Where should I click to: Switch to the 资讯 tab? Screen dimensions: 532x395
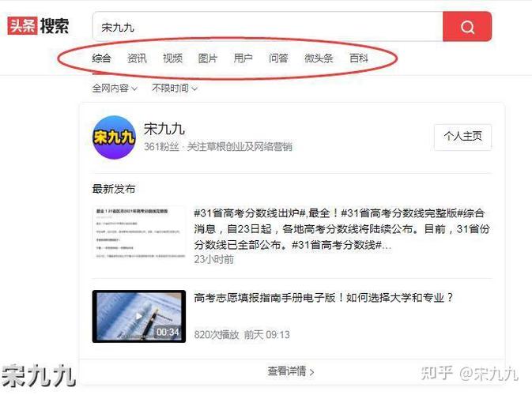pyautogui.click(x=137, y=58)
